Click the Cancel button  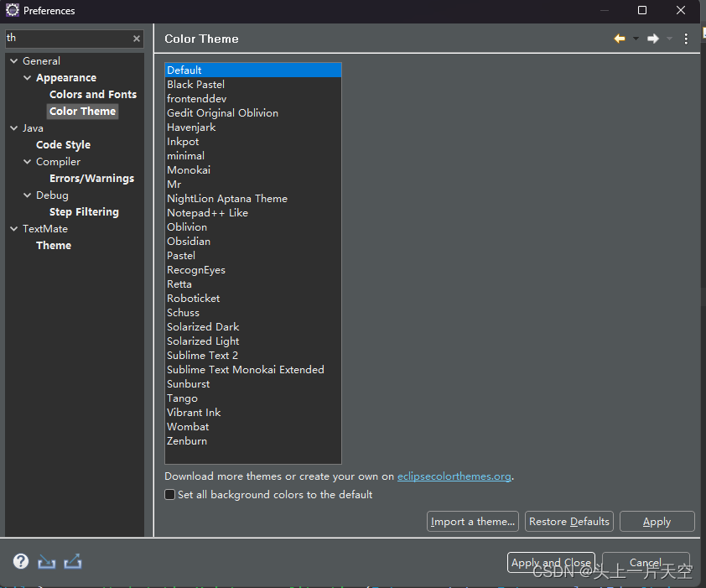[x=646, y=562]
